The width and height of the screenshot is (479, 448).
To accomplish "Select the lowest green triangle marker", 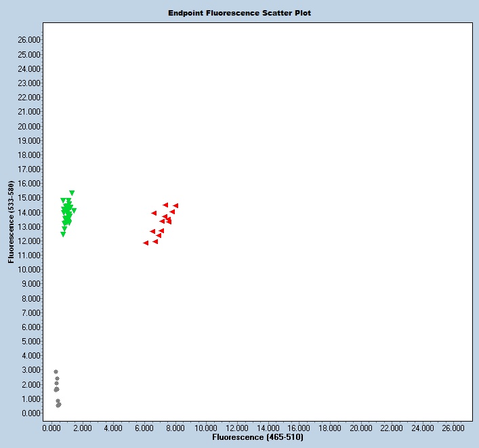I will 63,235.
